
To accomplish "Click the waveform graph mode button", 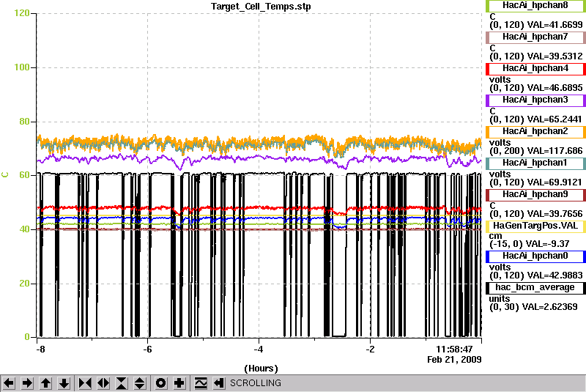I will click(201, 383).
